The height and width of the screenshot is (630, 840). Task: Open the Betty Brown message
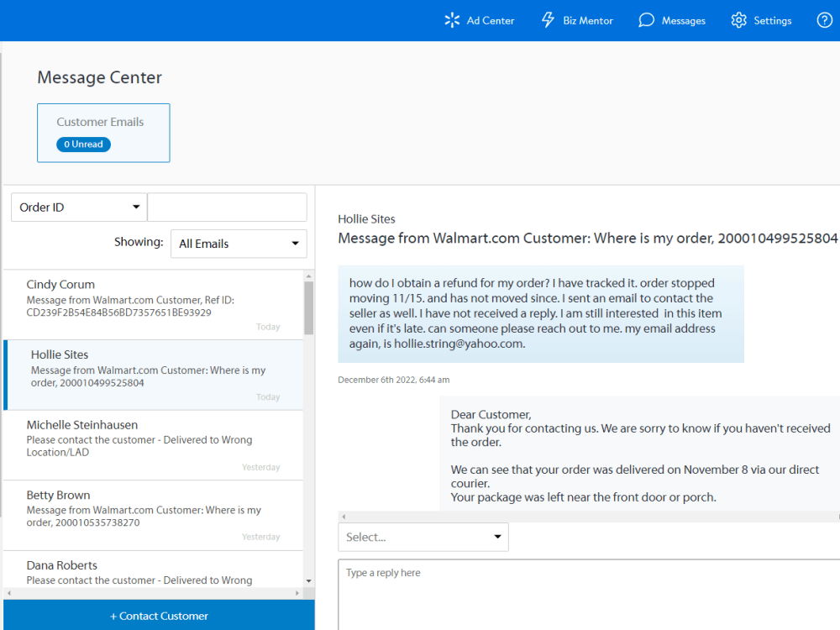coord(153,516)
